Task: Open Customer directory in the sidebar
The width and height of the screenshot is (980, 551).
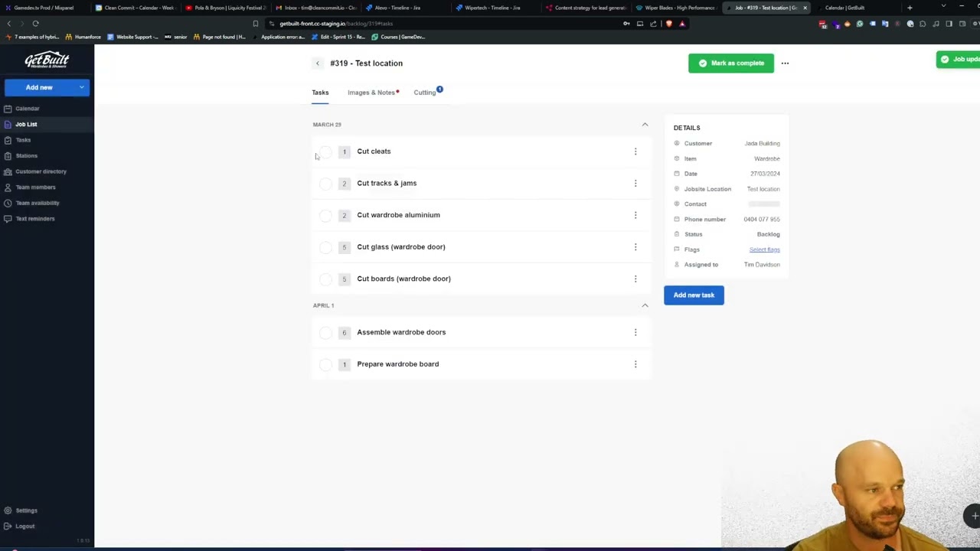Action: point(41,171)
